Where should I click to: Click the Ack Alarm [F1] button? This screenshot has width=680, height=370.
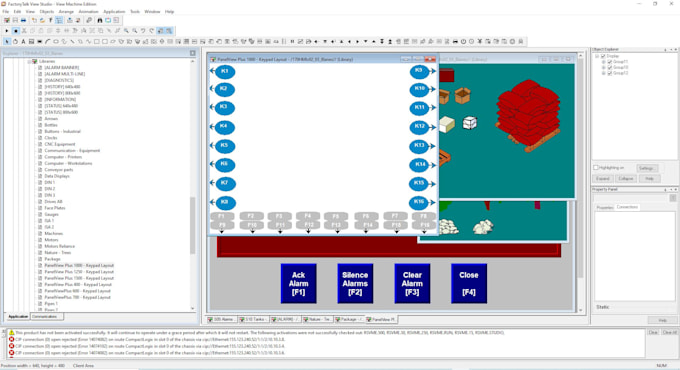pos(298,283)
